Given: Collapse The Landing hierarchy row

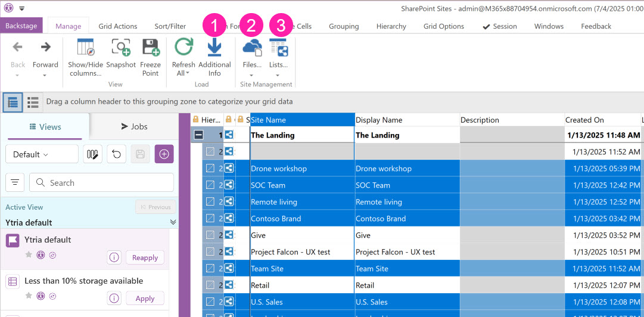Looking at the screenshot, I should 199,135.
